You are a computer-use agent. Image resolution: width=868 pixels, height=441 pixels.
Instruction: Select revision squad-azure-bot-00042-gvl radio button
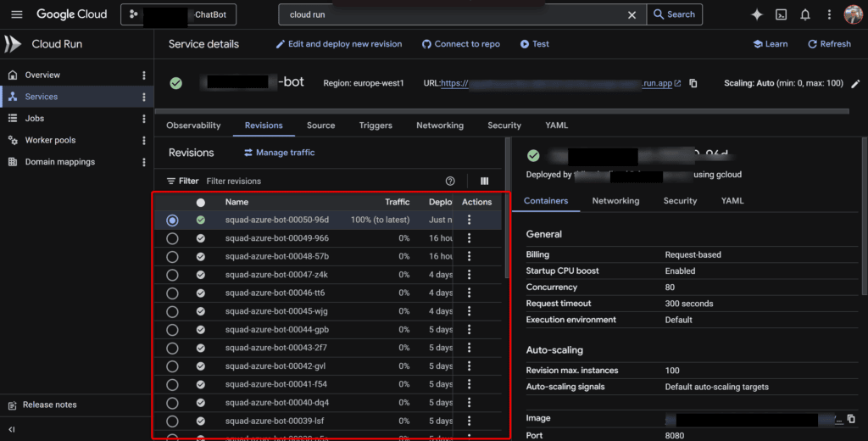172,366
